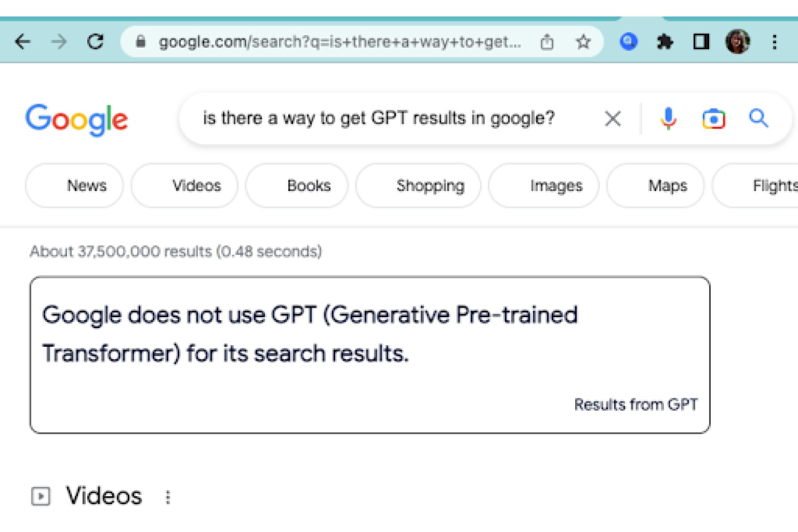This screenshot has height=532, width=798.
Task: Click the browser back arrow
Action: tap(23, 41)
